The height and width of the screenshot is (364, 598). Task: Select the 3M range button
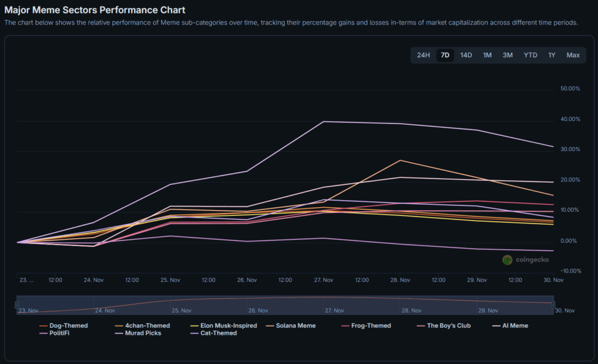[x=507, y=55]
